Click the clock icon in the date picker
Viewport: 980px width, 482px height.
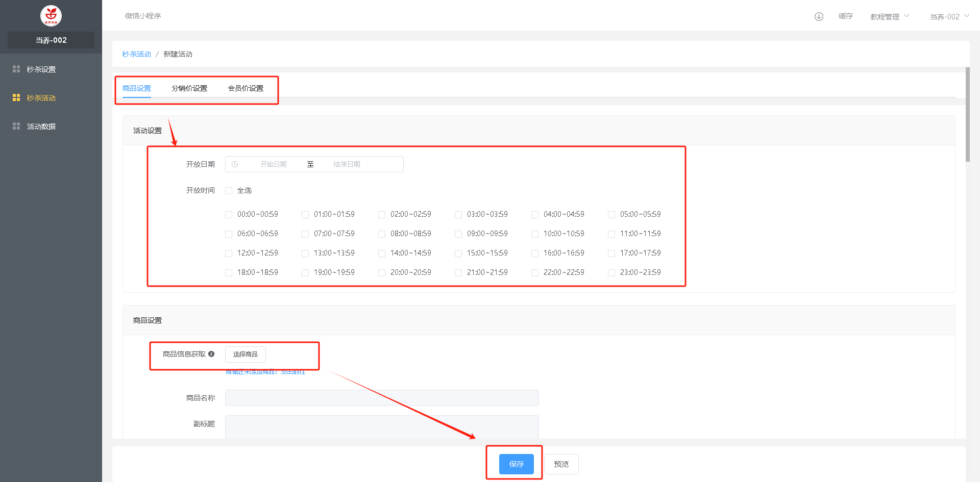click(235, 164)
